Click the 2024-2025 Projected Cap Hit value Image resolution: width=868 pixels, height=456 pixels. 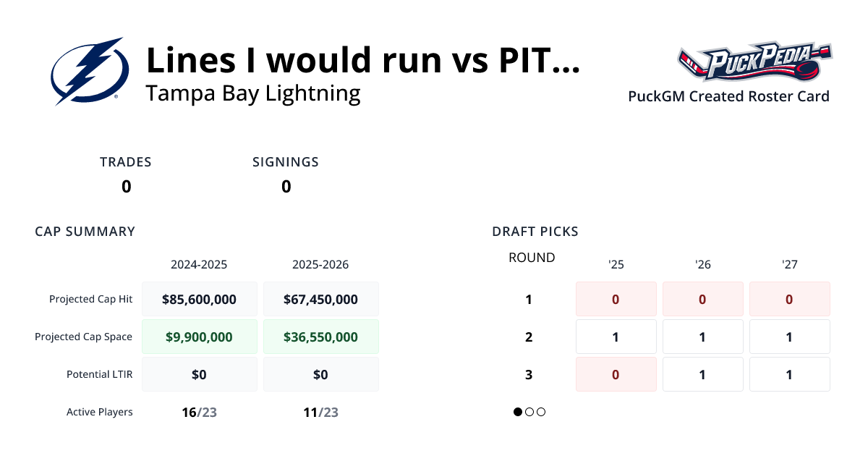(199, 299)
